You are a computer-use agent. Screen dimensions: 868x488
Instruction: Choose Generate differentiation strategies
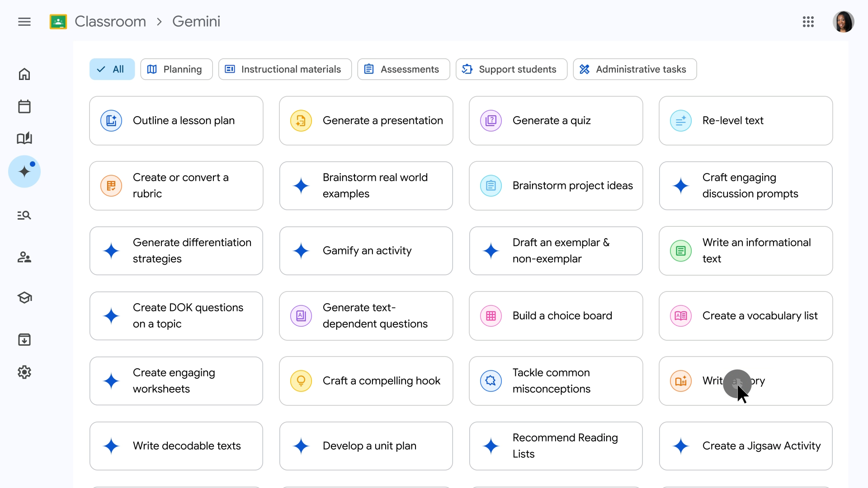coord(176,251)
